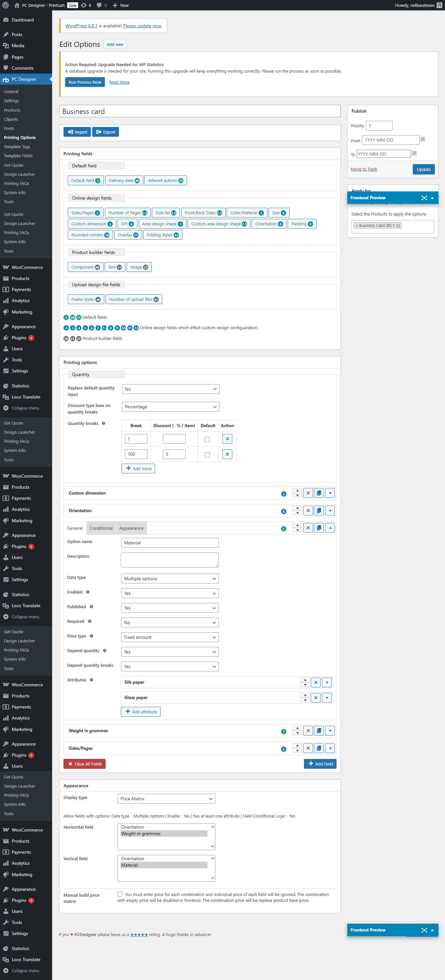Viewport: 445px width, 980px height.
Task: Click the Option name input containing Material
Action: tap(170, 543)
